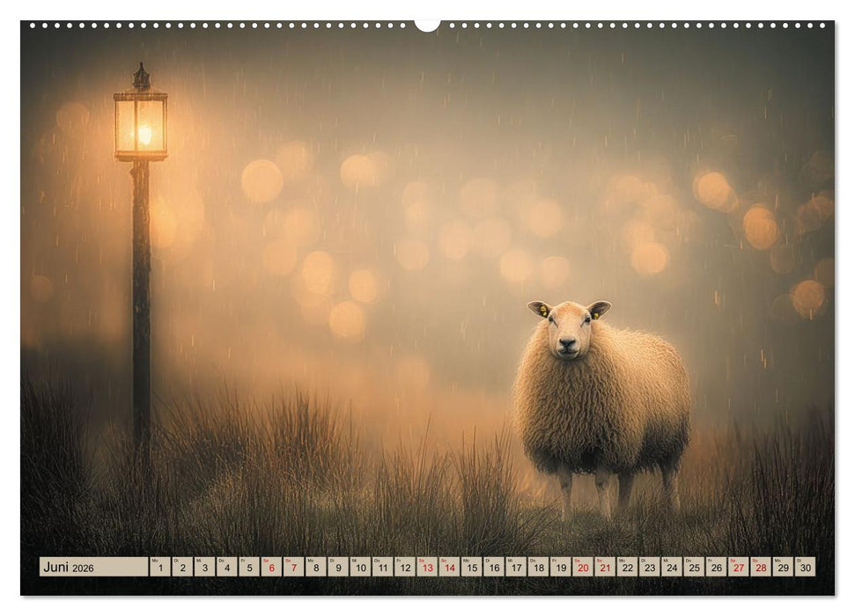Click the glowing lantern on the lamp post
855x616 pixels.
pyautogui.click(x=140, y=126)
